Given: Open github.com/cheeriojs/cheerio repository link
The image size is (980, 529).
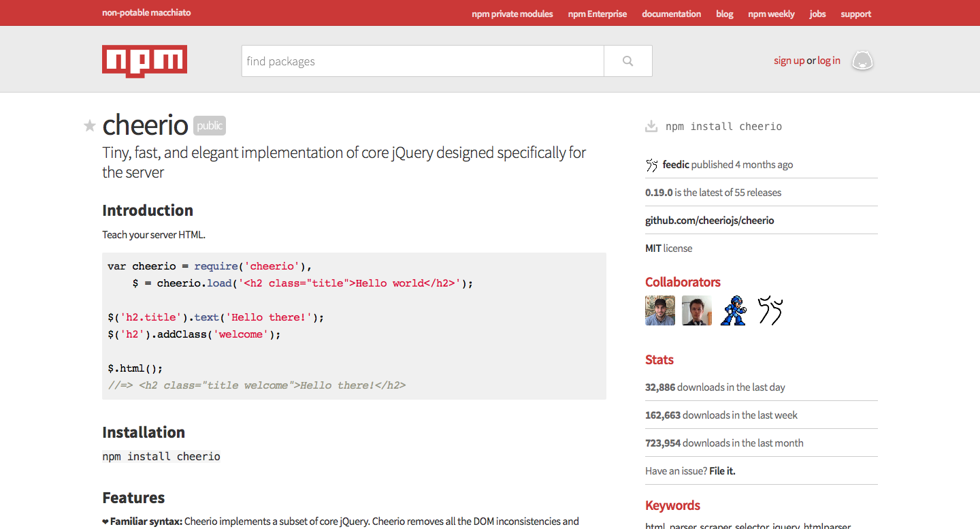Looking at the screenshot, I should (x=709, y=221).
